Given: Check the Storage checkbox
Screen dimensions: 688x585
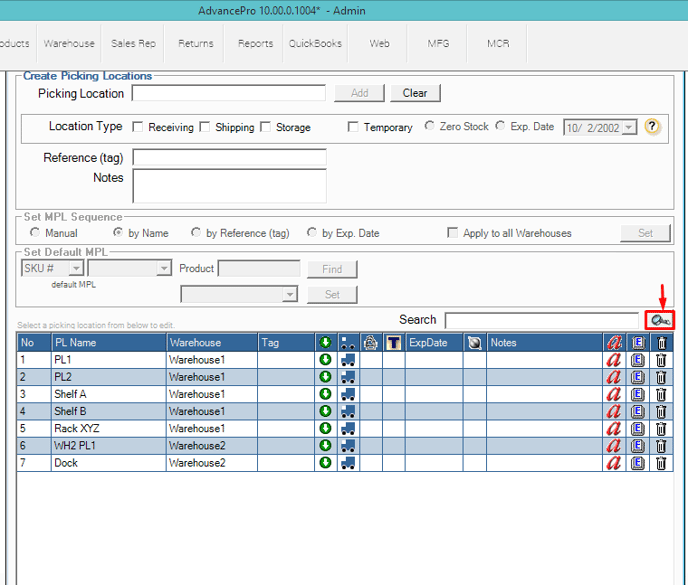Looking at the screenshot, I should [x=266, y=127].
